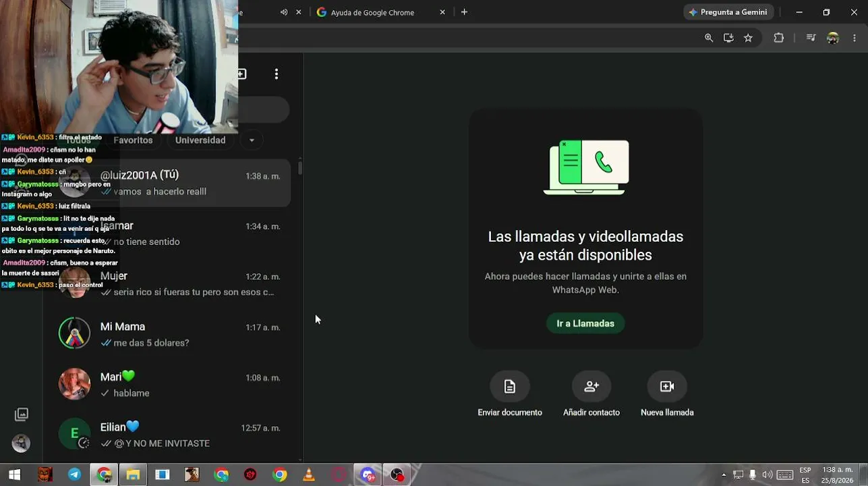This screenshot has width=868, height=486.
Task: Click the chat list scrollbar
Action: (x=300, y=167)
